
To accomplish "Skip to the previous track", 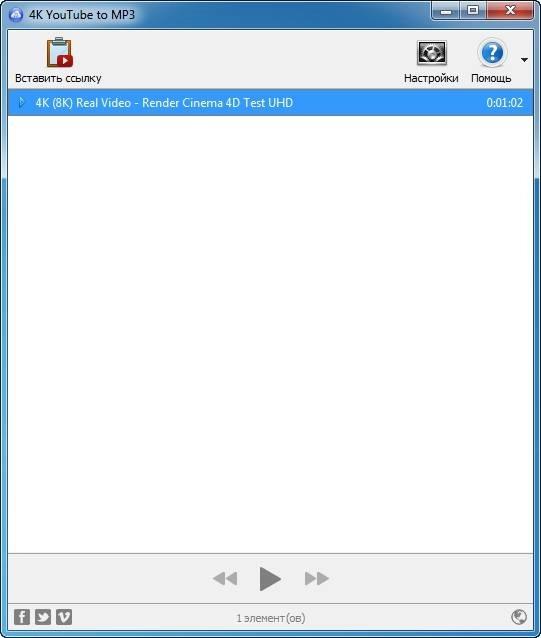I will pyautogui.click(x=225, y=578).
